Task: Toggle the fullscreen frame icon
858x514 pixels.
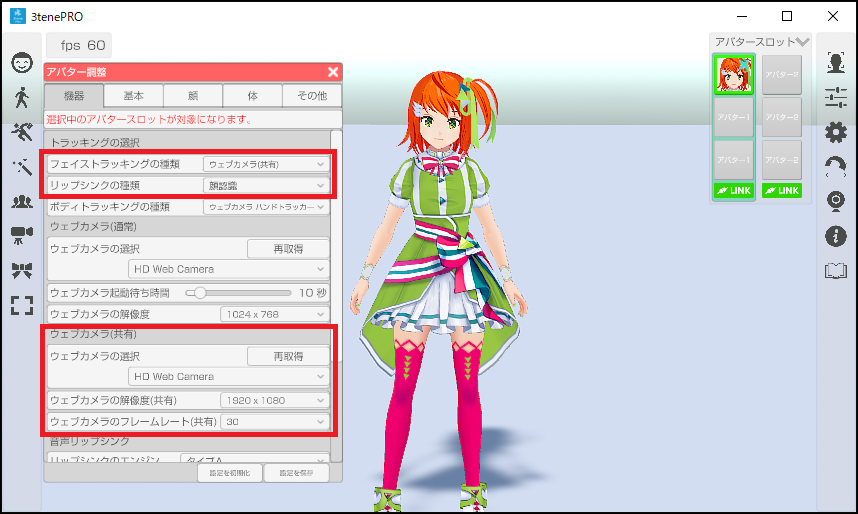Action: (x=22, y=305)
